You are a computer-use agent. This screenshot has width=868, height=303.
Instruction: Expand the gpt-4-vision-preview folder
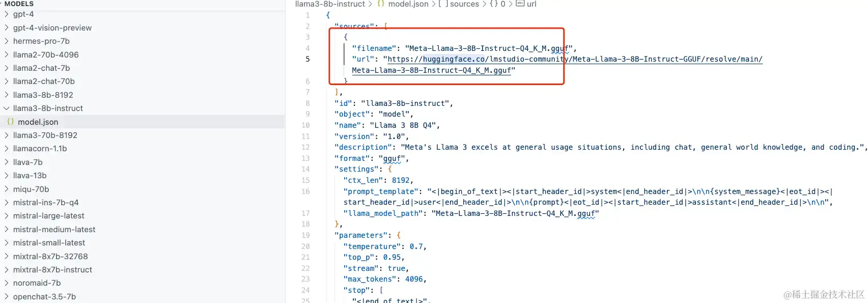[7, 27]
